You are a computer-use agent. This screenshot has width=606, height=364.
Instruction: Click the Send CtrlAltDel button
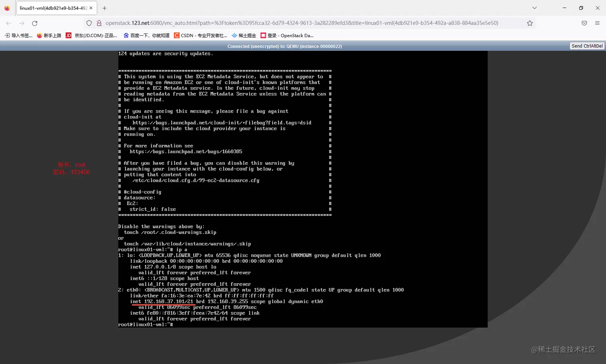[x=587, y=46]
